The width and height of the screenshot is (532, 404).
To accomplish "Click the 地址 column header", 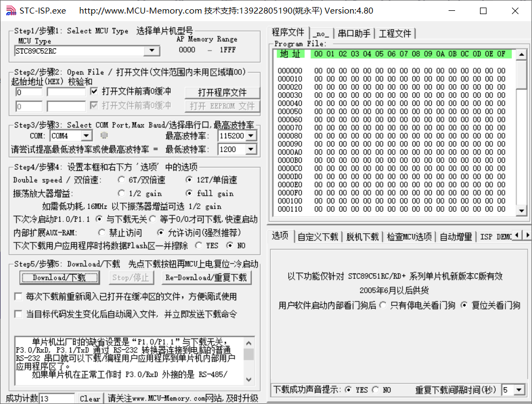I will 290,54.
